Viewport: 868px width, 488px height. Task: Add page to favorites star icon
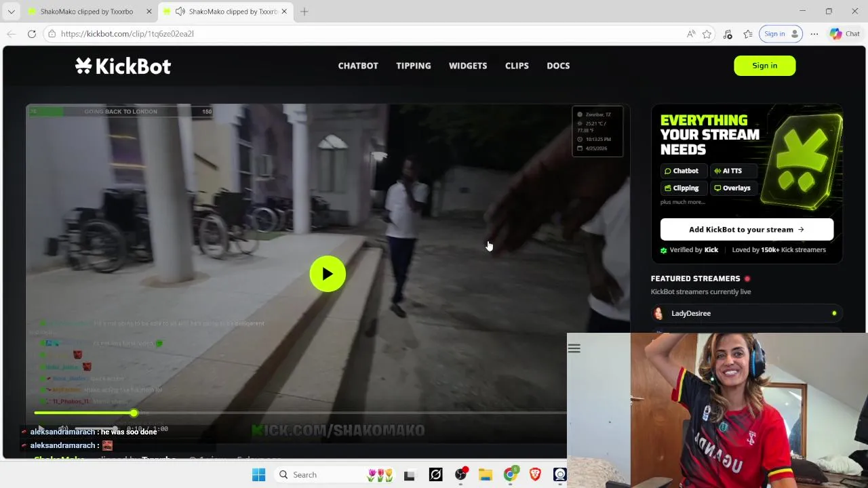pos(707,34)
